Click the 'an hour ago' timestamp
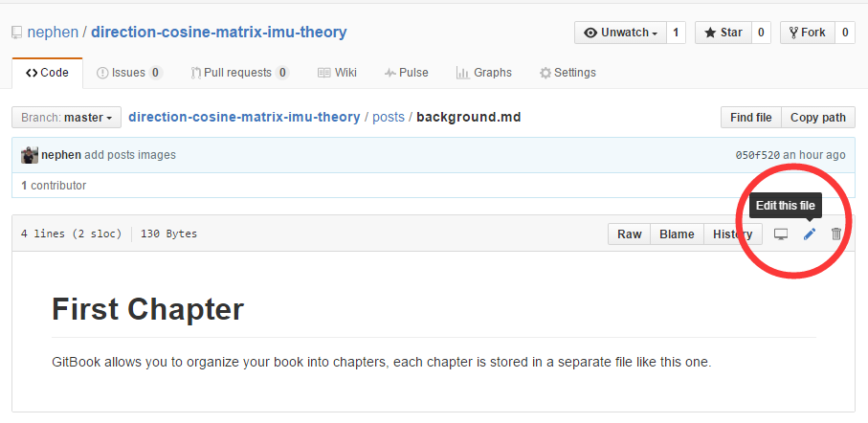The image size is (868, 423). click(813, 155)
